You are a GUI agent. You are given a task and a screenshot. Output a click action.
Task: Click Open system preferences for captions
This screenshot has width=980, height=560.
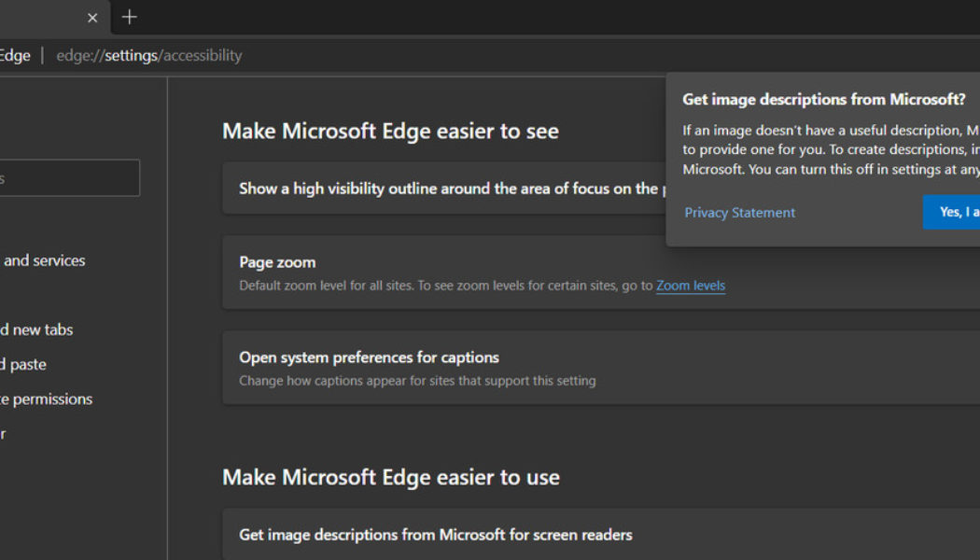(x=369, y=357)
